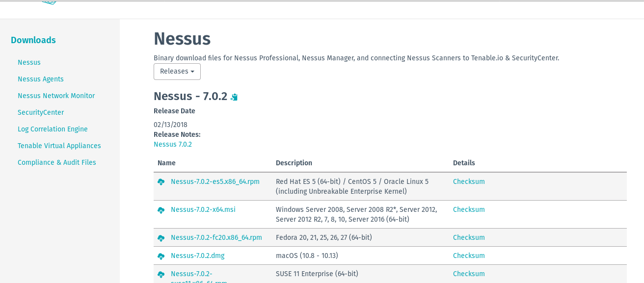Download Nessus-7.0.2.dmg file link

click(197, 256)
